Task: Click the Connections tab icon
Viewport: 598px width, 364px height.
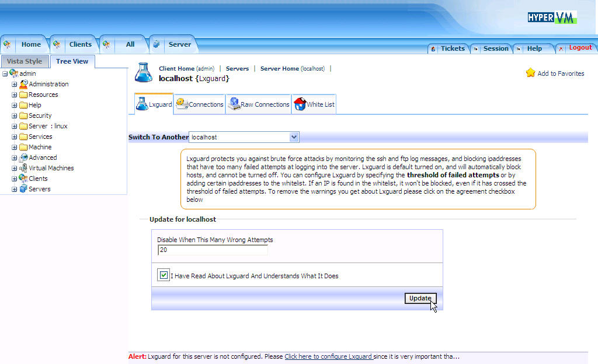Action: coord(182,104)
